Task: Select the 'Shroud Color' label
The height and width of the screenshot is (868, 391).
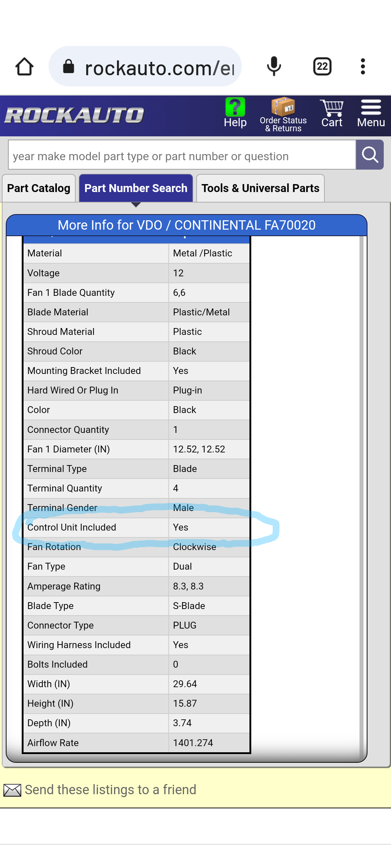Action: 55,351
